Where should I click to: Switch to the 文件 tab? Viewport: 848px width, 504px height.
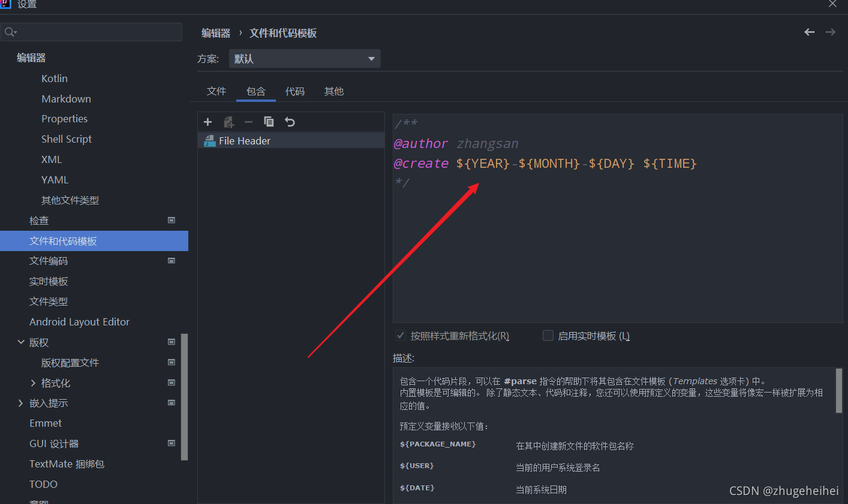(x=216, y=91)
